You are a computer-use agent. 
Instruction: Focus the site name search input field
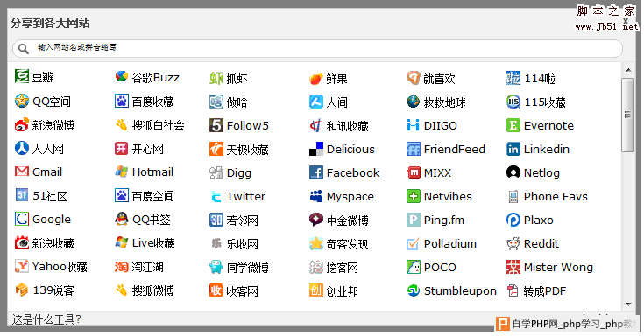click(317, 48)
